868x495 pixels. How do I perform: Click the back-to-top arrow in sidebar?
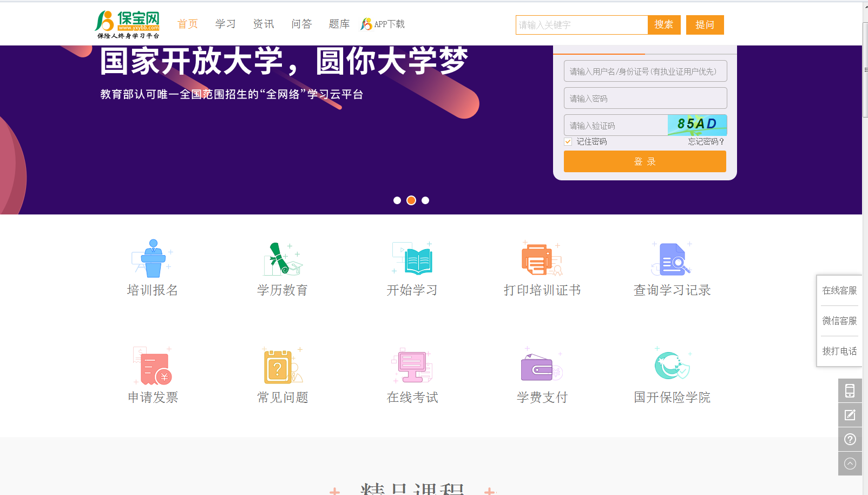[x=850, y=464]
